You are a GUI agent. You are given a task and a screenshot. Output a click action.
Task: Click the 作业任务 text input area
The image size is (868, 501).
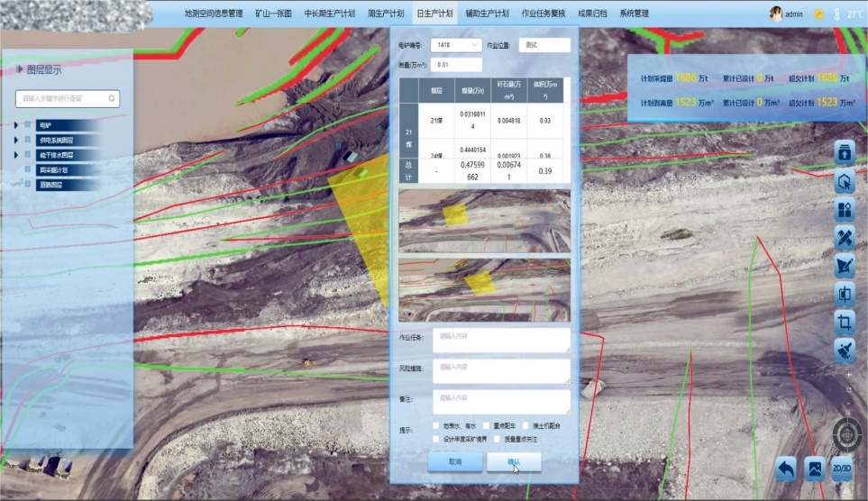tap(501, 340)
